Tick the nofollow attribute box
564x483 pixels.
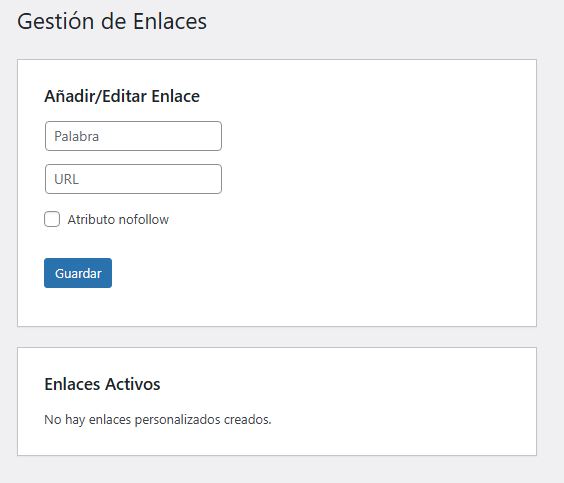click(x=52, y=219)
